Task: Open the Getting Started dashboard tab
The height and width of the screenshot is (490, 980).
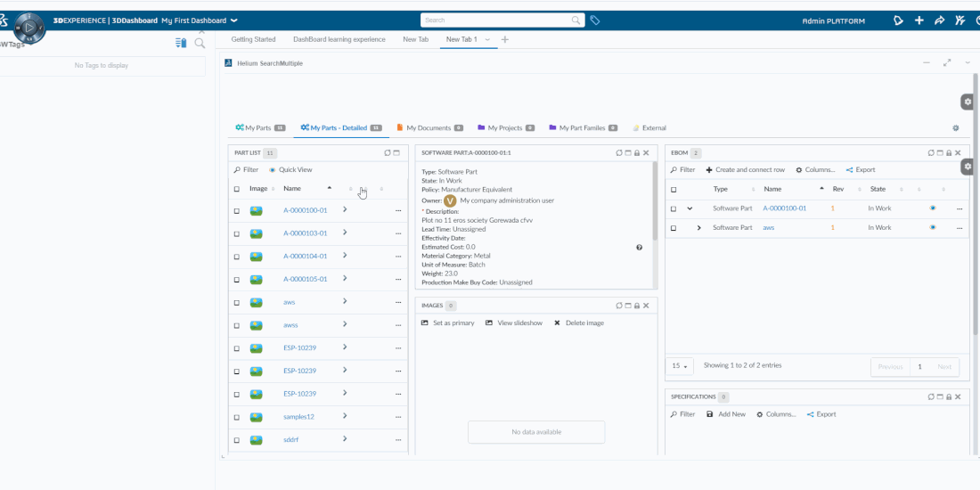Action: point(253,39)
